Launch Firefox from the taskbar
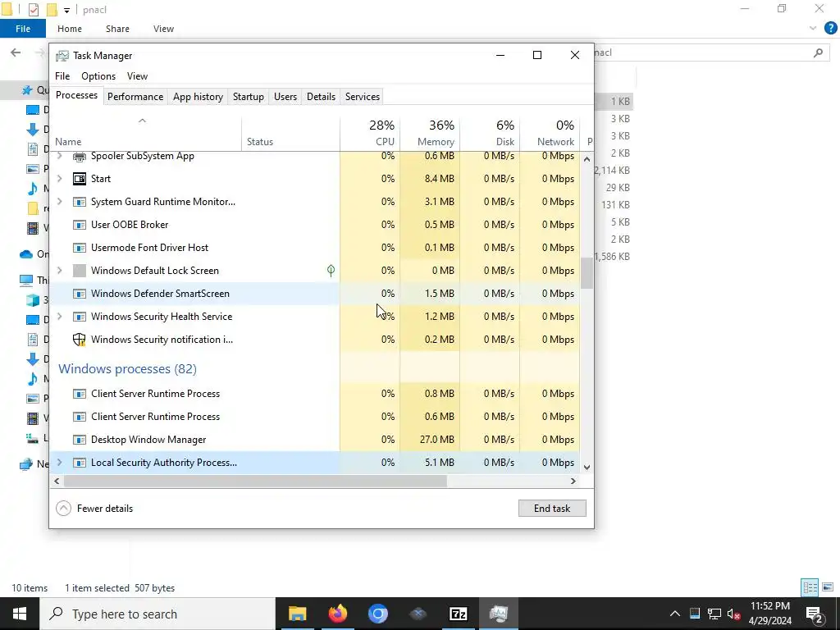 (337, 614)
